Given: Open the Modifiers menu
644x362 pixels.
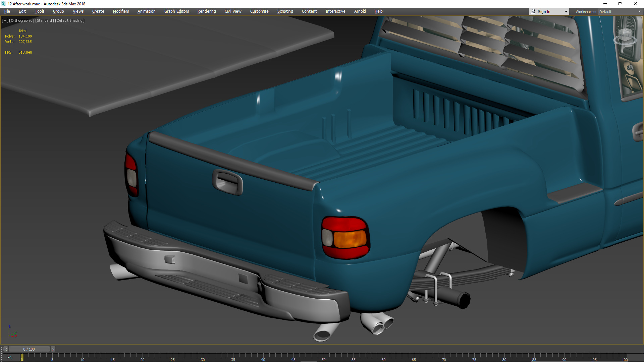Looking at the screenshot, I should click(x=121, y=11).
